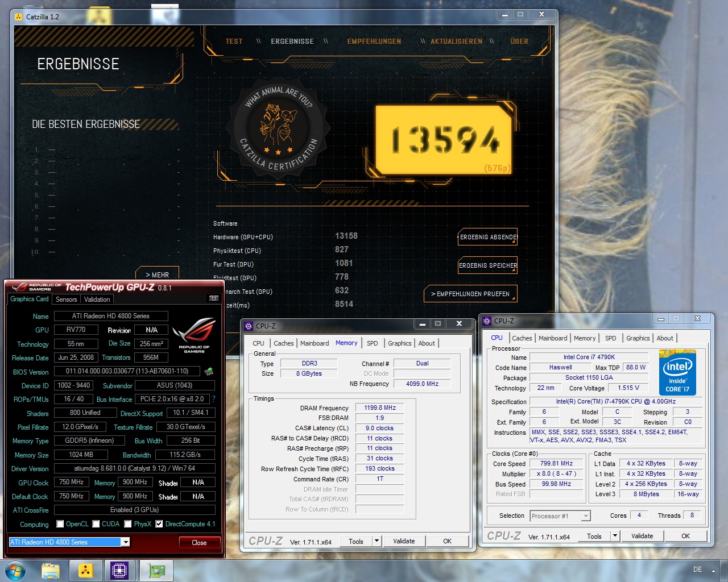Viewport: 728px width, 582px height.
Task: Click the Driver Version field in GPU-Z
Action: click(135, 468)
